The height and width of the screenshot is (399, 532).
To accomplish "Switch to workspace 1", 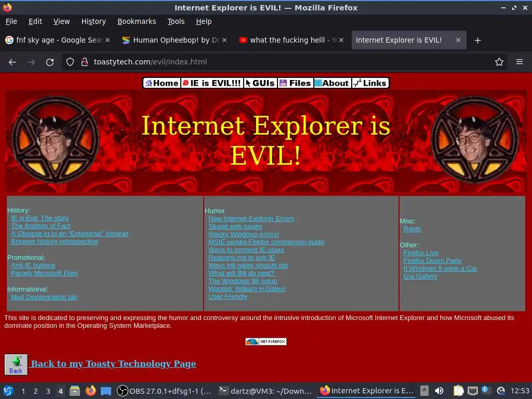I will click(23, 391).
